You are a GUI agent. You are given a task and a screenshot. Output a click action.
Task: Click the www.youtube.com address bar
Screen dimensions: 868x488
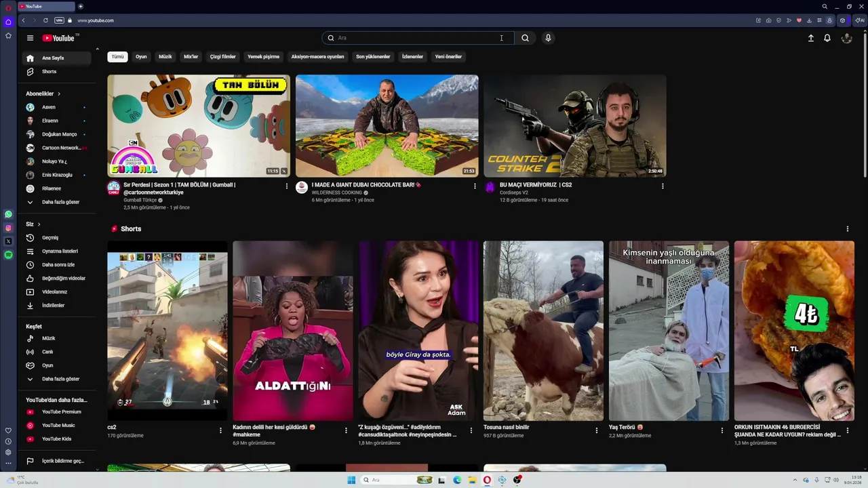click(x=96, y=20)
